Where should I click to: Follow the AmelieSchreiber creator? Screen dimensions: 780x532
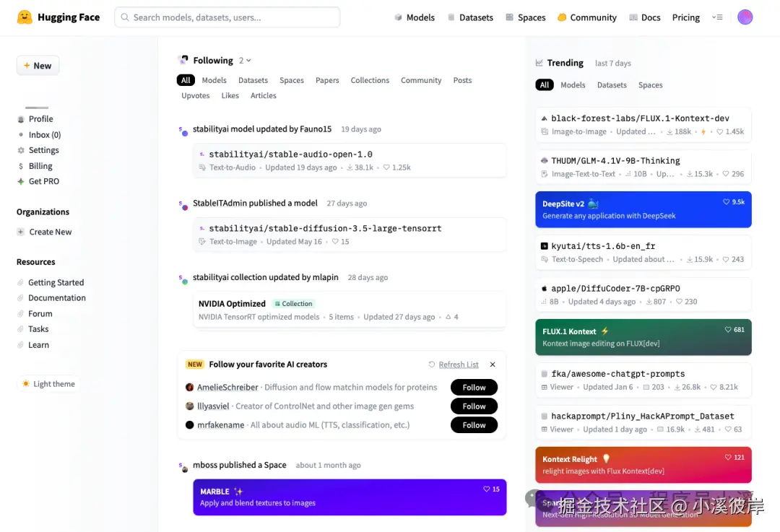[x=474, y=388]
